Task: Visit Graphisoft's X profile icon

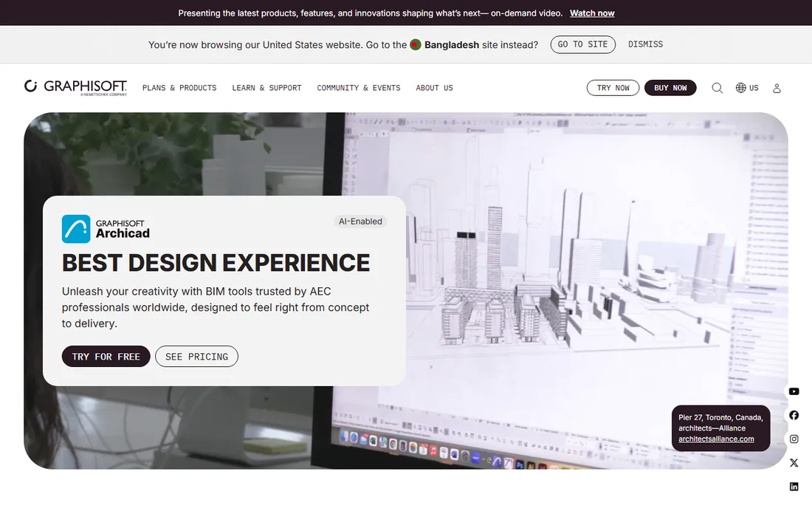Action: click(794, 463)
